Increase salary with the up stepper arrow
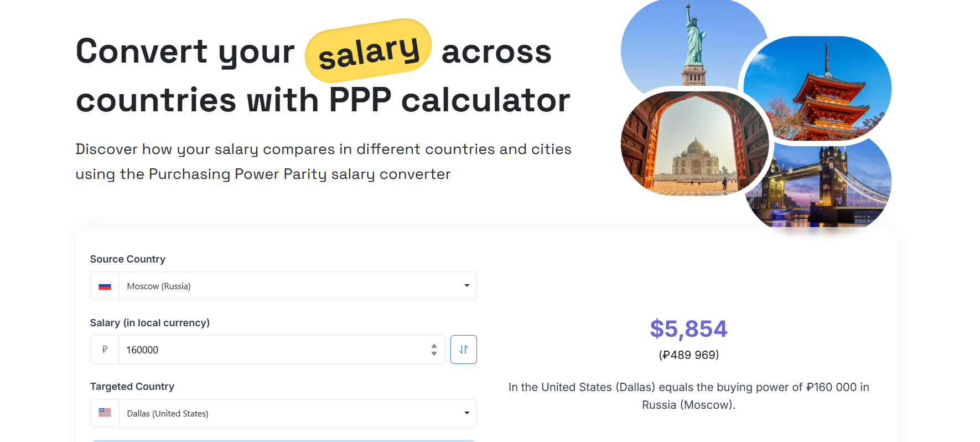This screenshot has width=980, height=442. [434, 346]
